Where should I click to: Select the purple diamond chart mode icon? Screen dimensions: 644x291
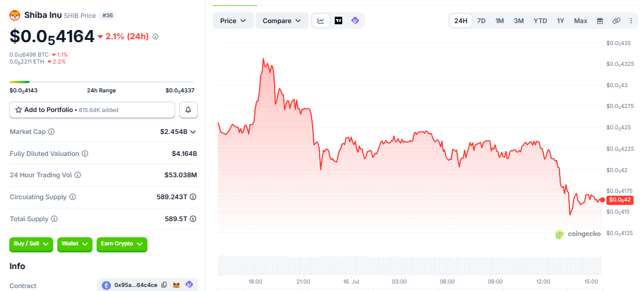coord(356,21)
